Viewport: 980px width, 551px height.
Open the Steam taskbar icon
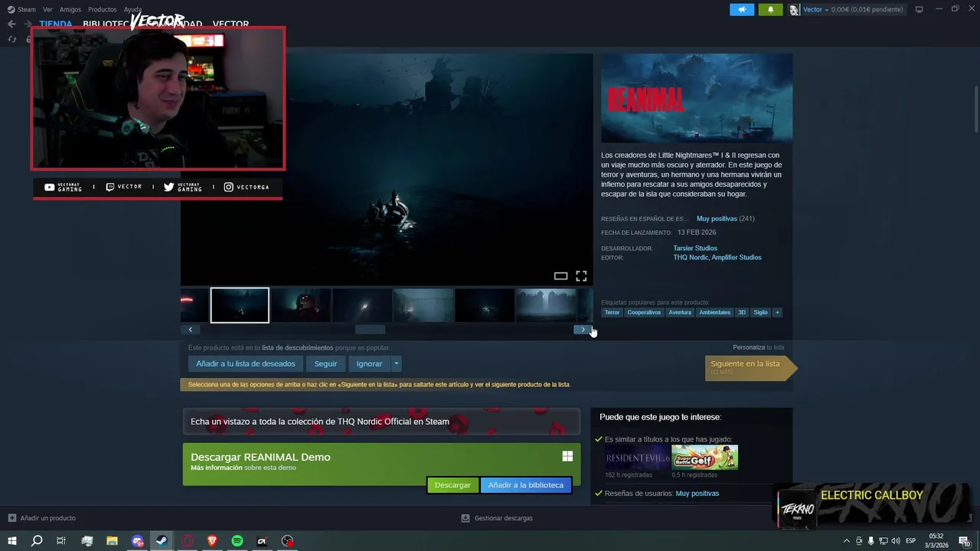click(x=162, y=541)
